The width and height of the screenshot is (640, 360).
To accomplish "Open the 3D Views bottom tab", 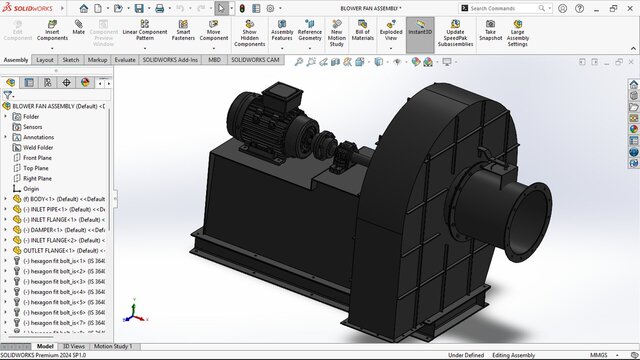I will pos(73,346).
